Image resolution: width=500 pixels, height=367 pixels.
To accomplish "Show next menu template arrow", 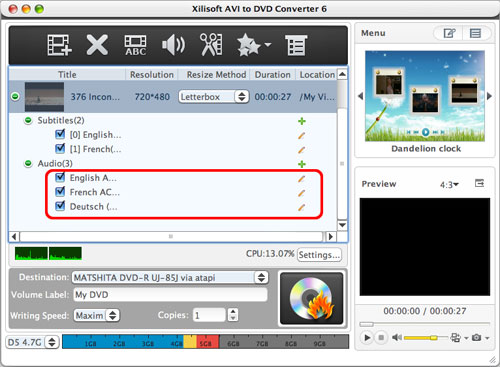I will coord(489,96).
